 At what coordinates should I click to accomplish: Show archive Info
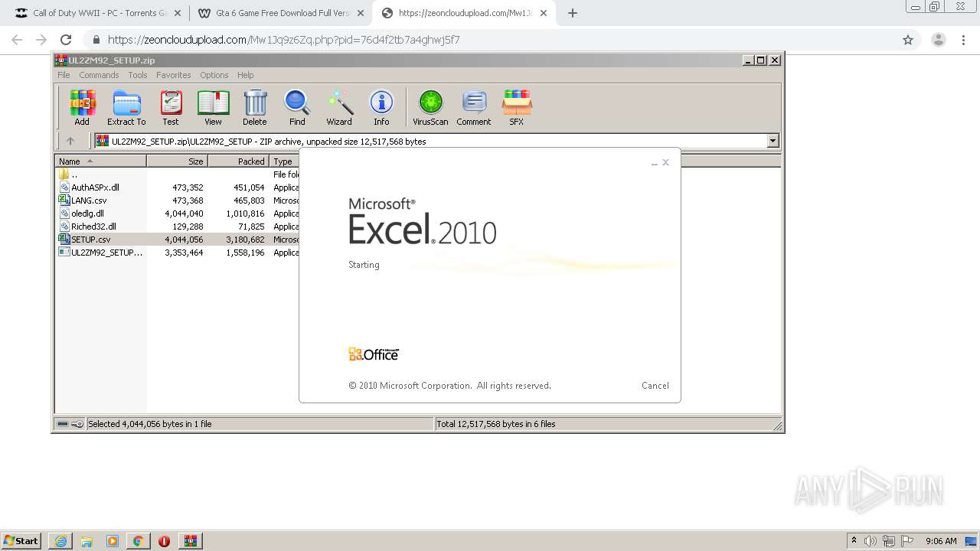(x=381, y=107)
